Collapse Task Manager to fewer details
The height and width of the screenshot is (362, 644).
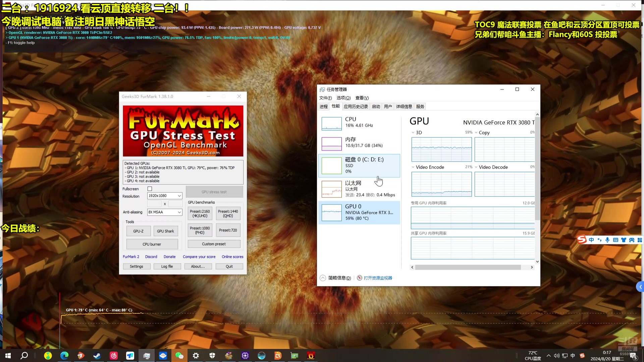336,278
